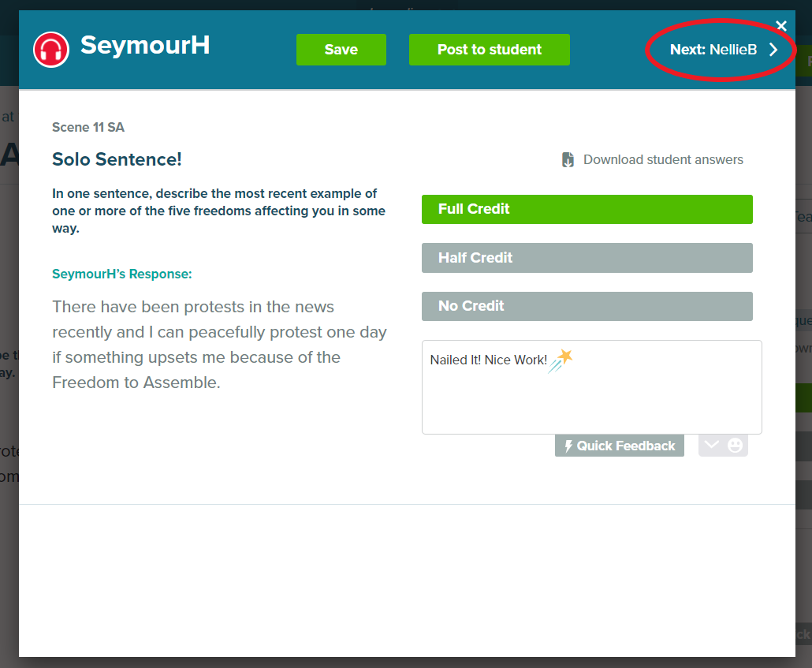Mark the response as No Credit
Image resolution: width=812 pixels, height=668 pixels.
(x=587, y=306)
